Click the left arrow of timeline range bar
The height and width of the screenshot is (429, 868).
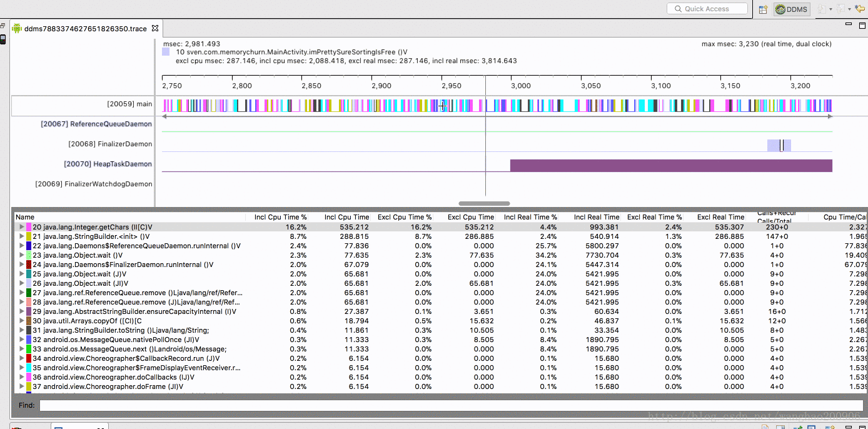point(164,116)
